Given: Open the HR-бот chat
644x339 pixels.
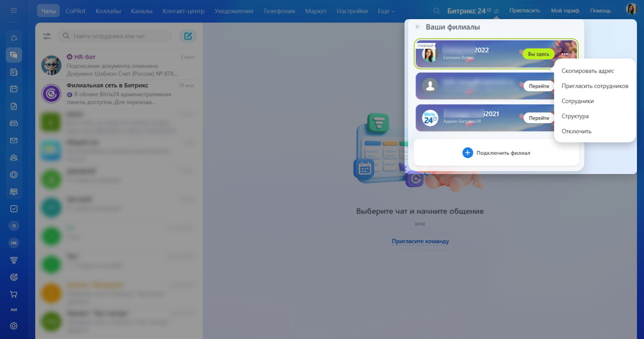Looking at the screenshot, I should 119,65.
